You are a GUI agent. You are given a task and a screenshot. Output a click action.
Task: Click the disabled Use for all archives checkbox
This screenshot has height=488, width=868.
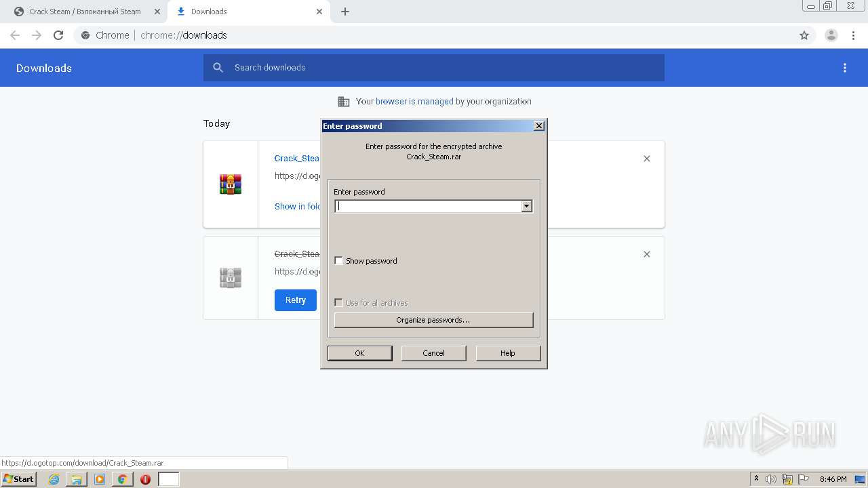click(338, 303)
